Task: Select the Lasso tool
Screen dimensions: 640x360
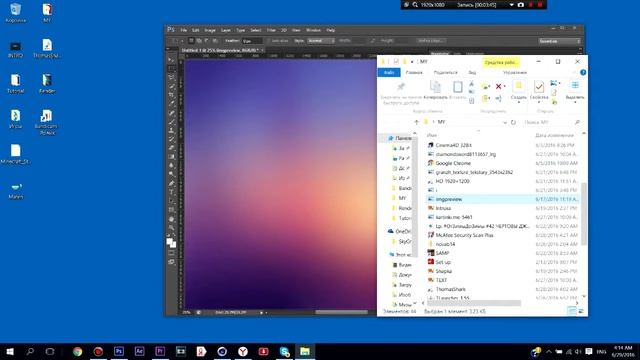Action: (x=171, y=78)
